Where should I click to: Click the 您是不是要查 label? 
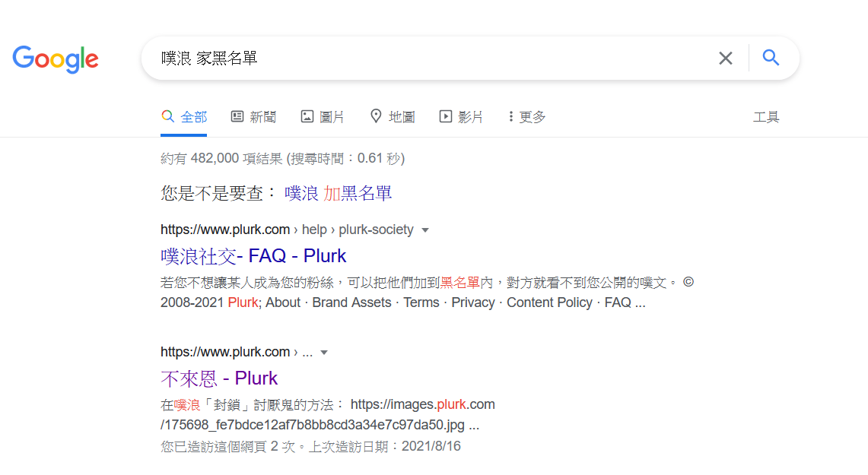pyautogui.click(x=218, y=193)
